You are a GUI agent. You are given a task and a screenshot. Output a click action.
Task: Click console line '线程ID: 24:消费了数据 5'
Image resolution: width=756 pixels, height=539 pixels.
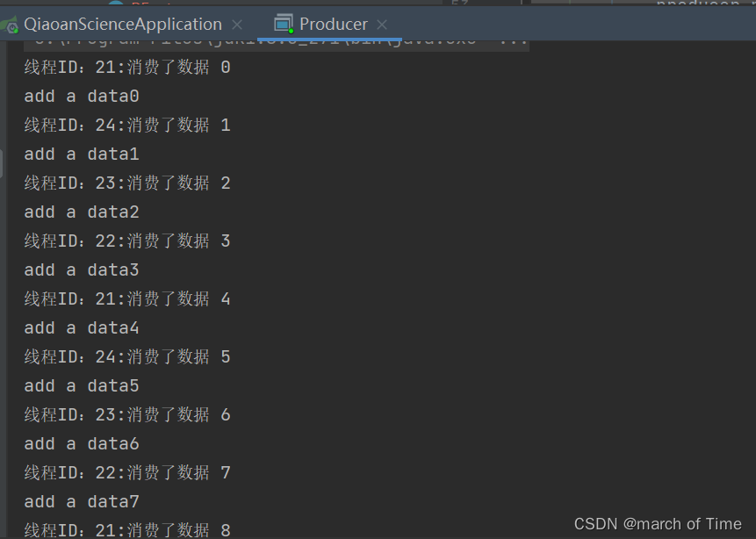[127, 356]
